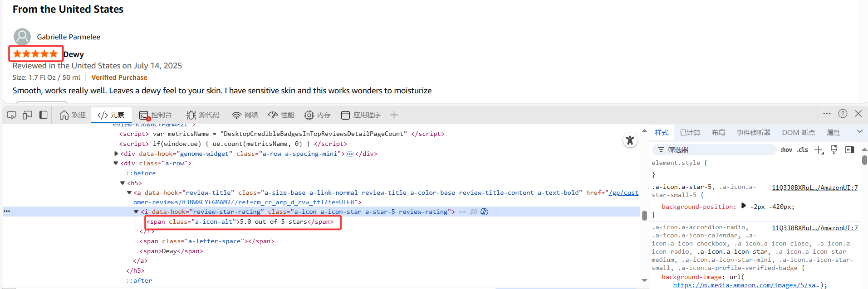Add more tools with the plus icon
Screen dimensions: 868x289
pos(394,115)
